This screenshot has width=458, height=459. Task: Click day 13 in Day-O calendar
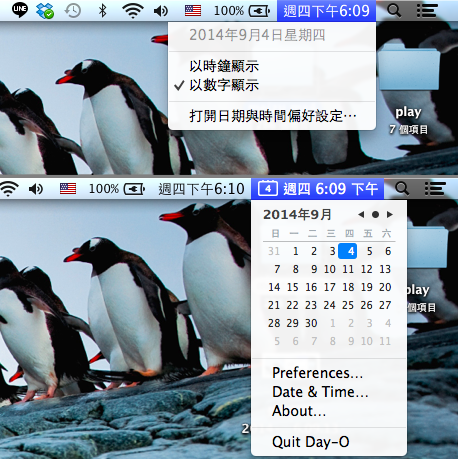[385, 269]
